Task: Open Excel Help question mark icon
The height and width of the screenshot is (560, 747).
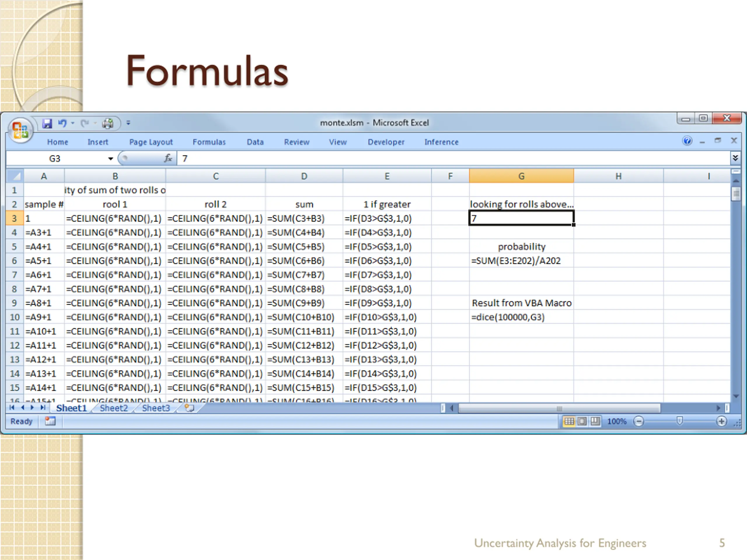Action: [x=687, y=141]
